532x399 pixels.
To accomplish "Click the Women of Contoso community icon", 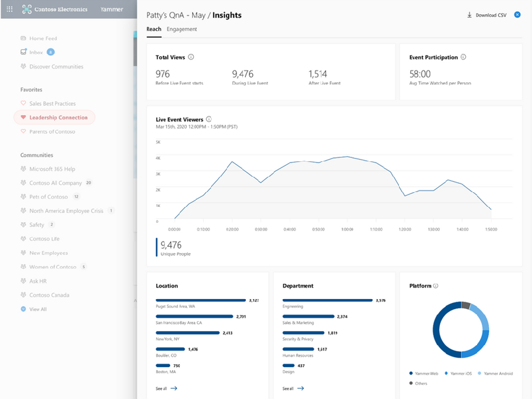I will click(x=23, y=267).
